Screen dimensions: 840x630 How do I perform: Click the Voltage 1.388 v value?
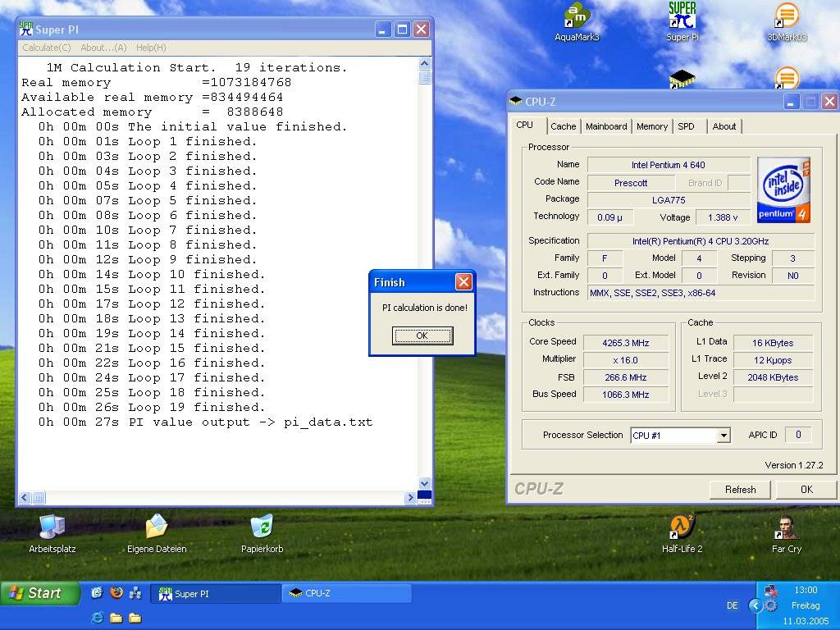(x=723, y=217)
